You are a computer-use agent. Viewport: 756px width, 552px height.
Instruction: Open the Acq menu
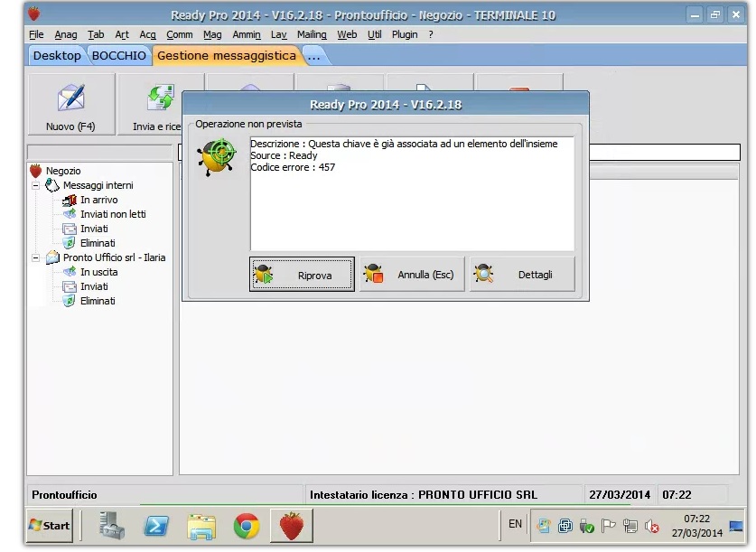147,34
